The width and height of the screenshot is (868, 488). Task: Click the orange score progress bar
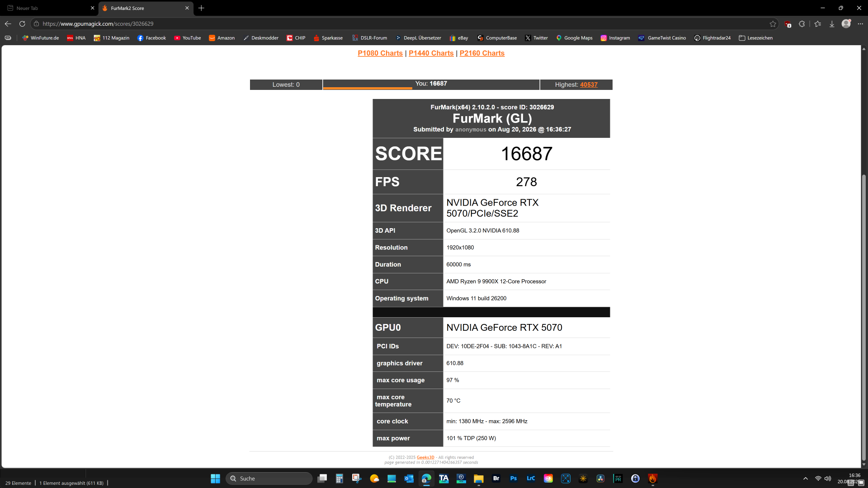368,88
